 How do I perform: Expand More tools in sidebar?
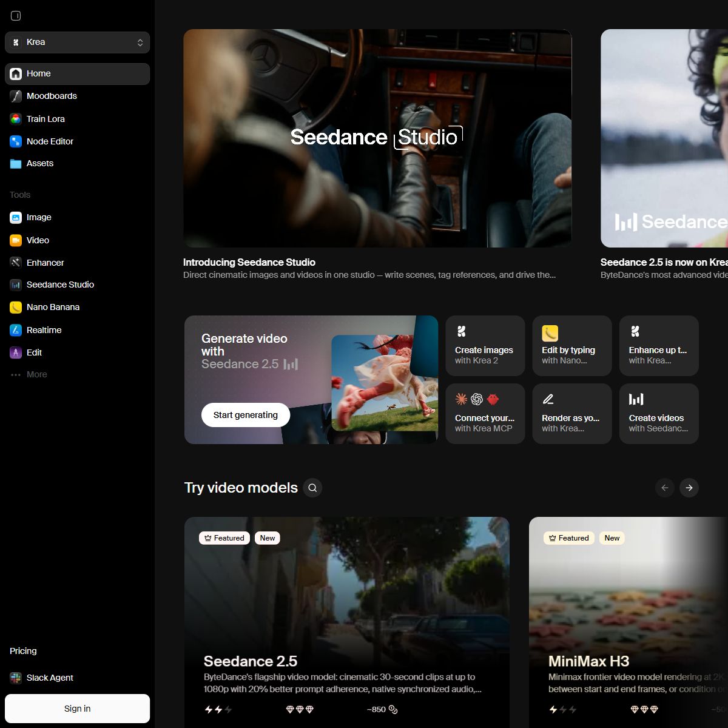click(x=77, y=375)
